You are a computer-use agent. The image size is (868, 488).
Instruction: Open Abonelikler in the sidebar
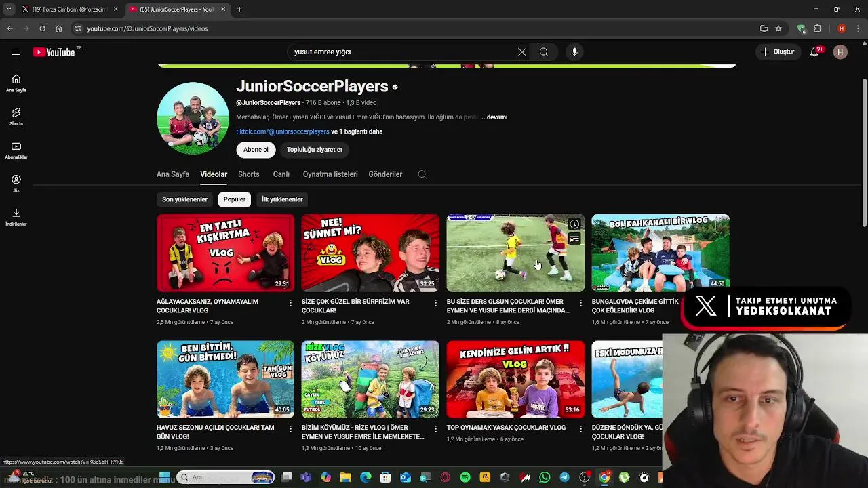pyautogui.click(x=16, y=150)
